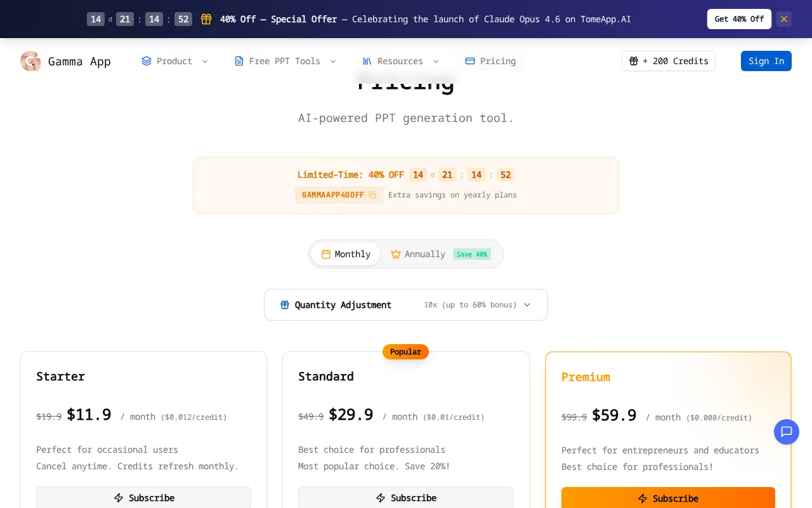Open the Free PPT Tools menu
Screen dimensions: 812x508
(x=285, y=61)
